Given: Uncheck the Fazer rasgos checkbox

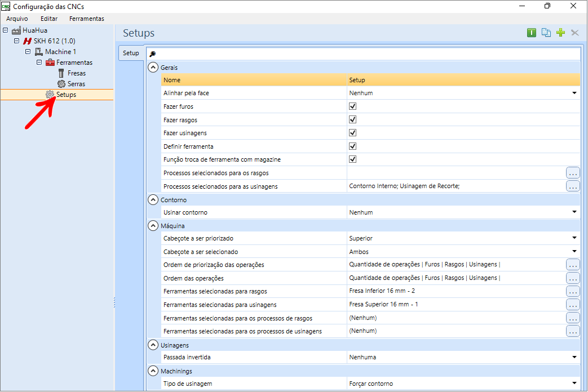Looking at the screenshot, I should coord(352,119).
